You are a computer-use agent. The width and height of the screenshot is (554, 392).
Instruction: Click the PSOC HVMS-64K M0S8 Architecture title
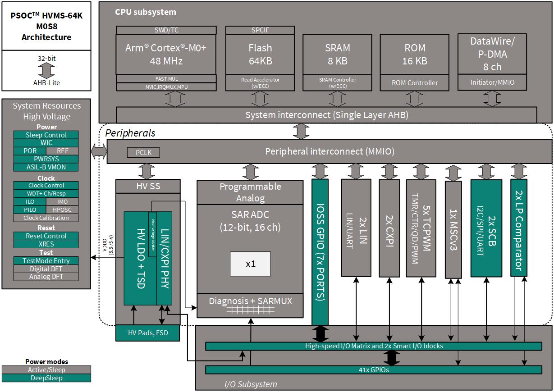[x=46, y=26]
